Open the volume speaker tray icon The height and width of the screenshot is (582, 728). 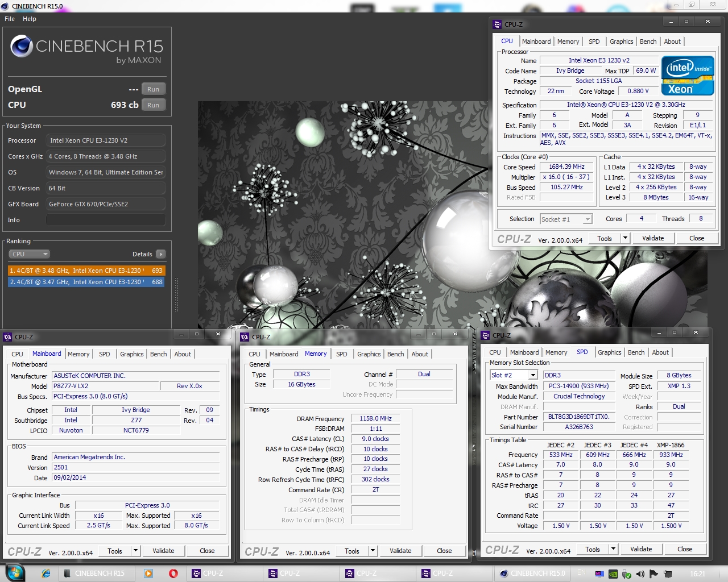click(x=640, y=574)
